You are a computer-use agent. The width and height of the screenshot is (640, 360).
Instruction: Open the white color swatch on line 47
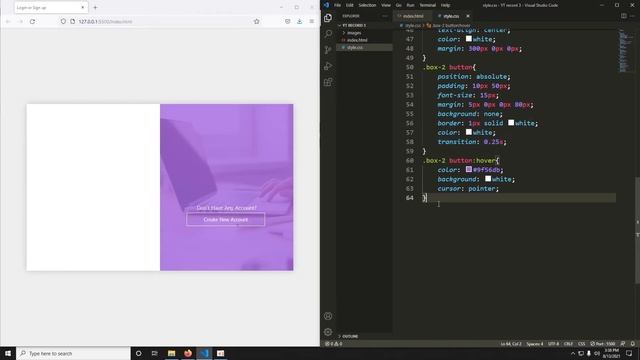pos(469,39)
